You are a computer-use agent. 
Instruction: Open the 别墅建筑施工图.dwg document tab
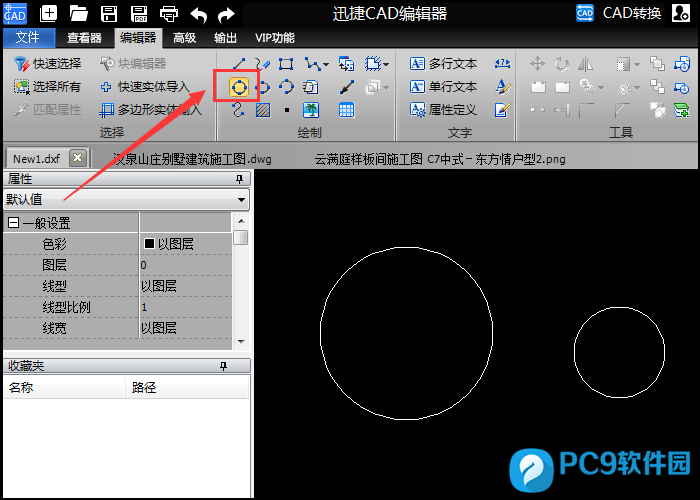[x=192, y=159]
